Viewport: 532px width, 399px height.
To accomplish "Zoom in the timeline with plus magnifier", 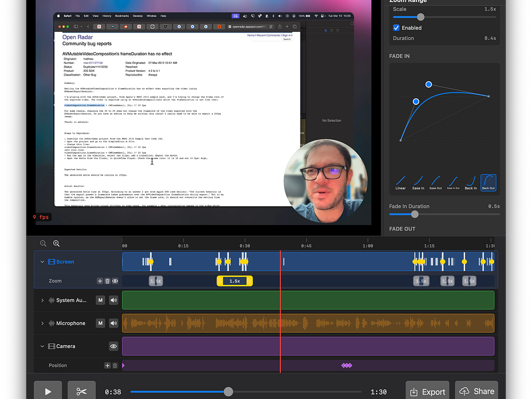I will pos(56,243).
